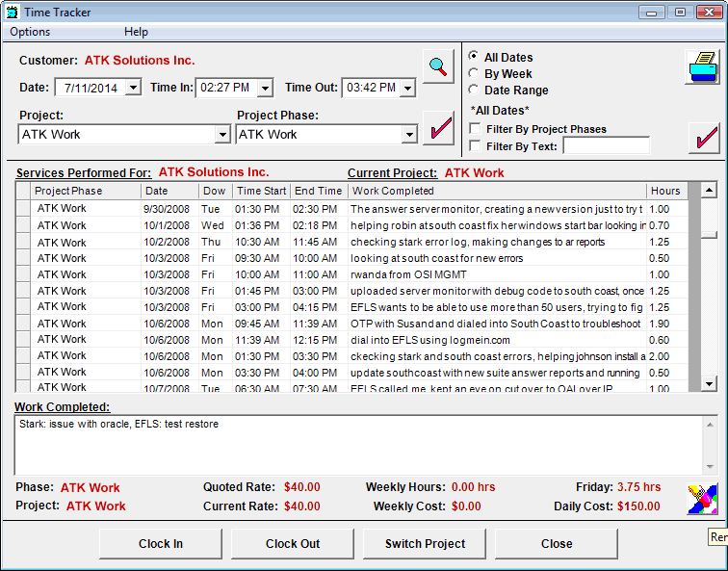Select the row selector for 10/1/2008 entry

click(x=23, y=225)
